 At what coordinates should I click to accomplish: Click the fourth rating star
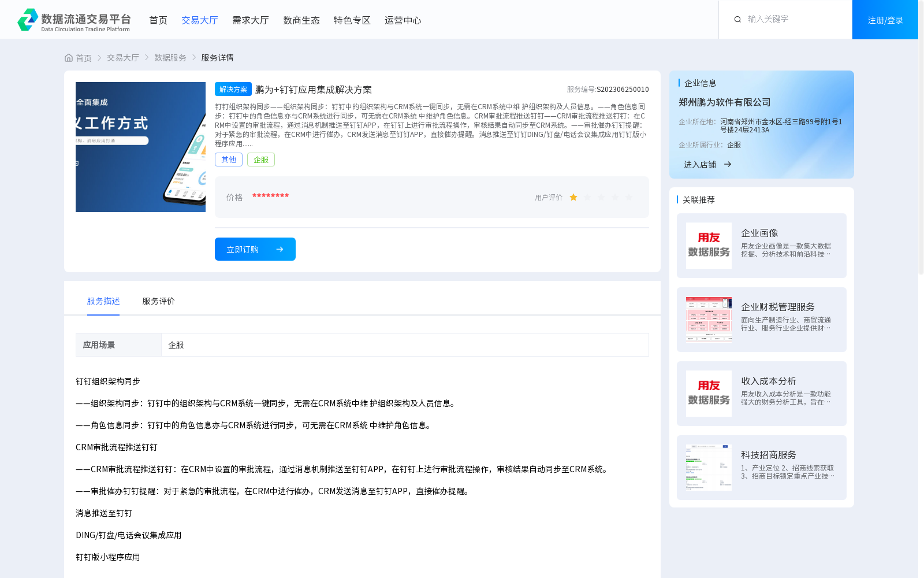(615, 197)
